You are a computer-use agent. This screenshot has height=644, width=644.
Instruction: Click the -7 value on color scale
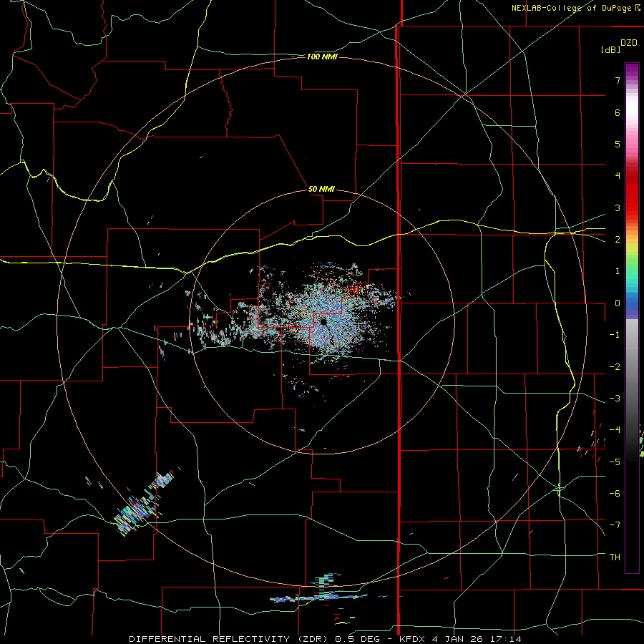click(615, 525)
